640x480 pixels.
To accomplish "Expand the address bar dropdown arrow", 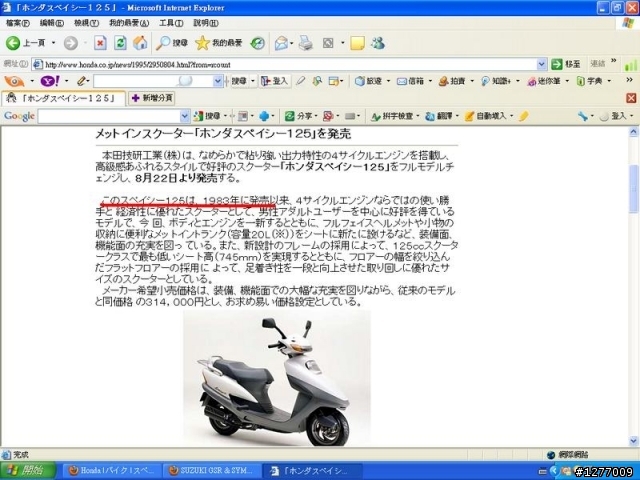I will (x=541, y=64).
